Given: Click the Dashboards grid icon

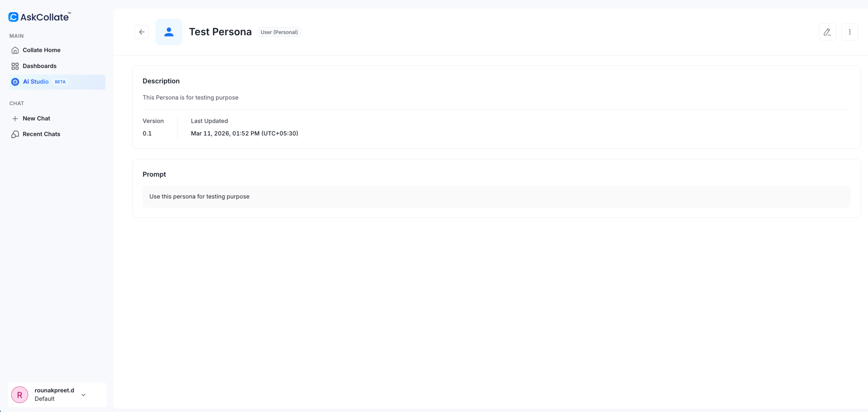Looking at the screenshot, I should coord(15,66).
